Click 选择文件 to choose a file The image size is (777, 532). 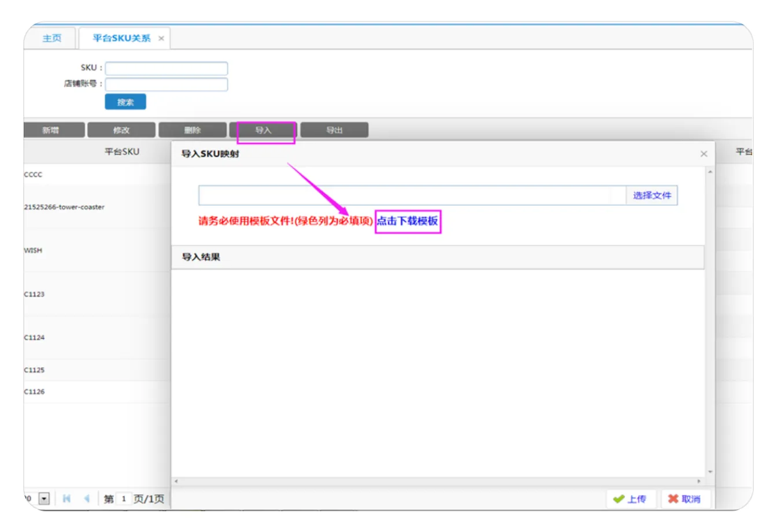click(x=652, y=195)
